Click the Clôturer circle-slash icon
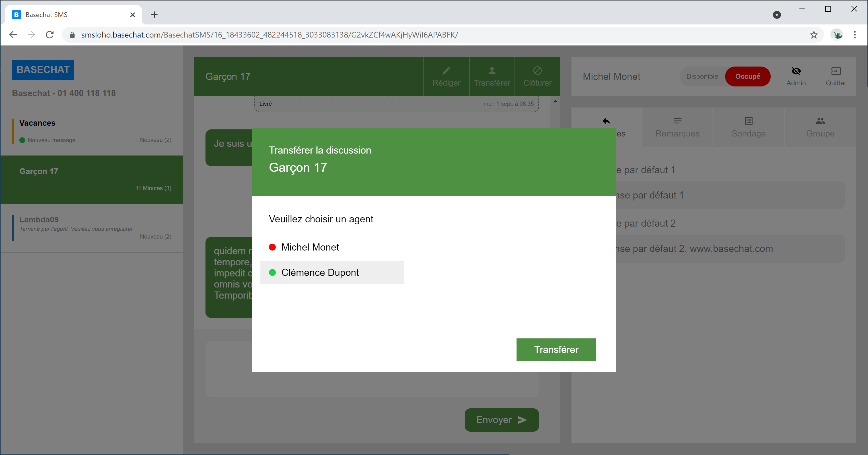 coord(537,71)
